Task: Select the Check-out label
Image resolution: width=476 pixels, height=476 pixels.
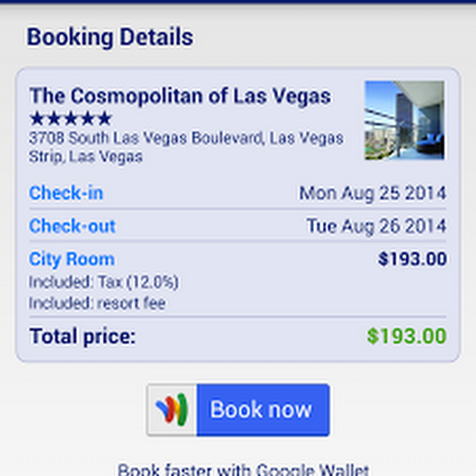Action: click(x=72, y=226)
